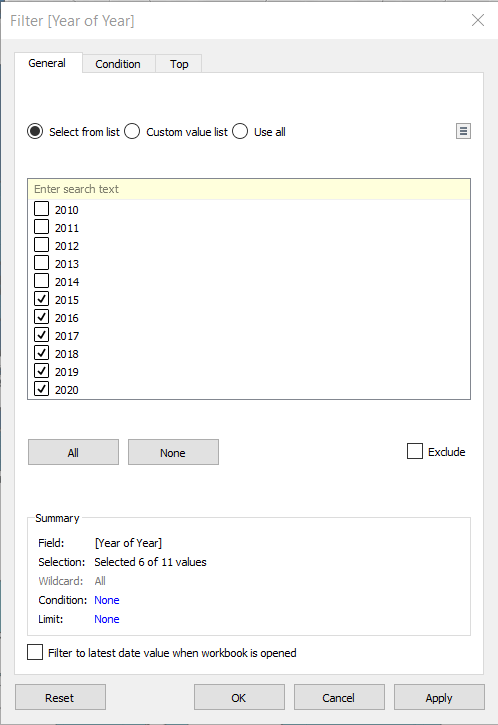Screen dimensions: 498x725
Task: Enable the Exclude checkbox
Action: 415,451
